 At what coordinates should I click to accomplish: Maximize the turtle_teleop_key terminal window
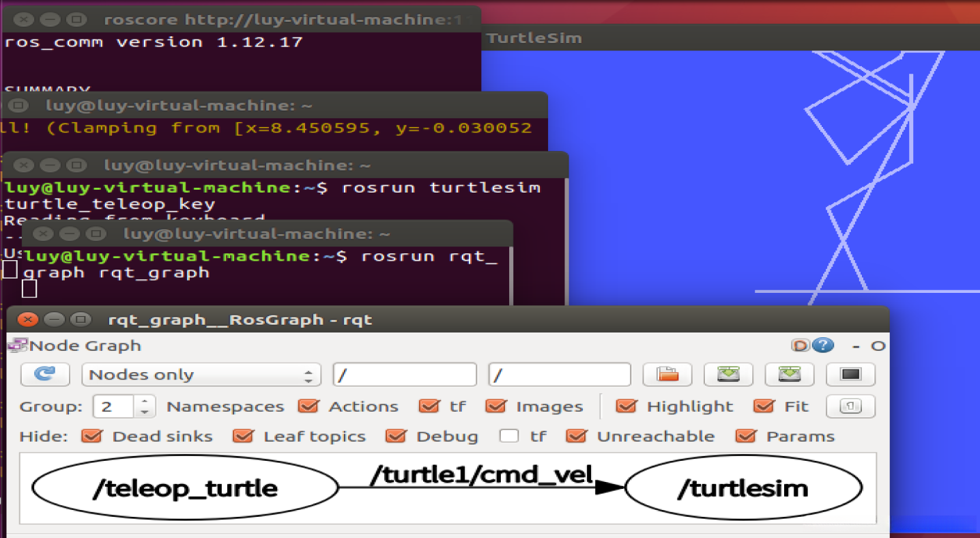click(76, 165)
